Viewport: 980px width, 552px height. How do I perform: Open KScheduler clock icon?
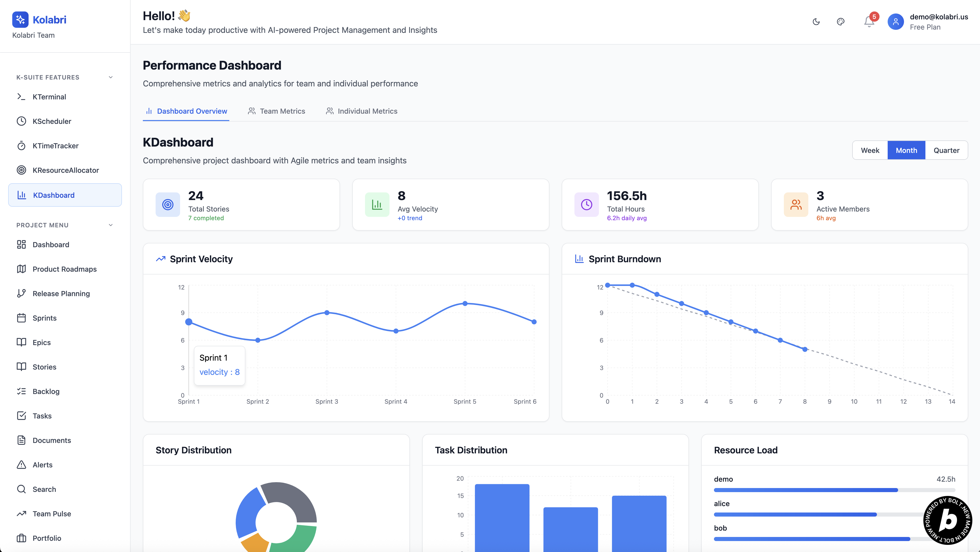[x=22, y=121]
